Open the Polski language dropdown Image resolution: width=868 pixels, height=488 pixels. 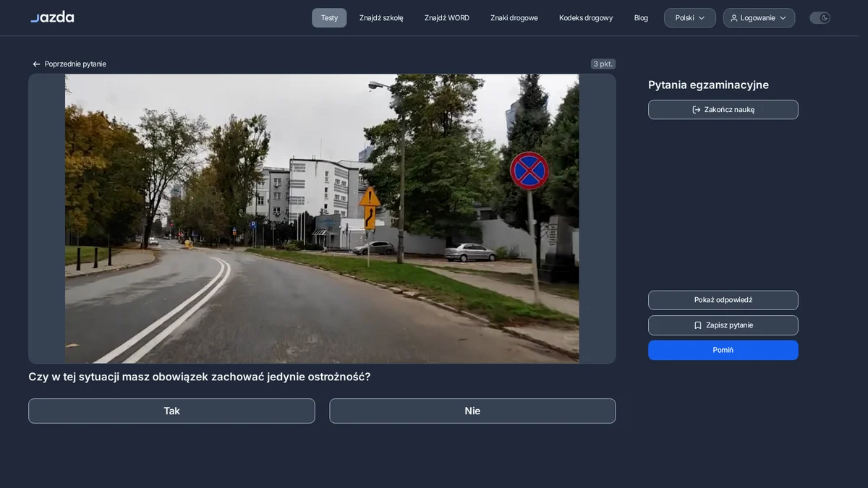click(x=690, y=18)
